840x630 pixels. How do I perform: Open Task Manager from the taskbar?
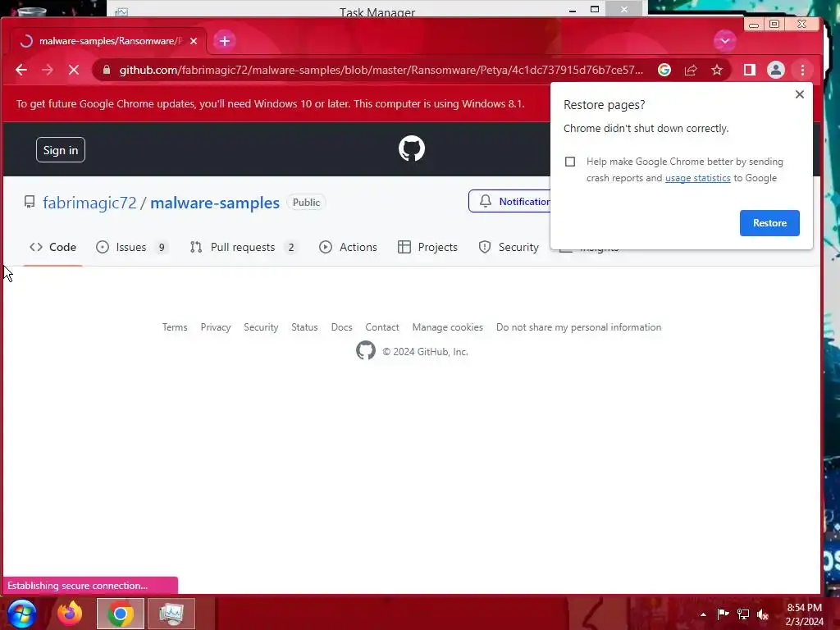(x=171, y=614)
